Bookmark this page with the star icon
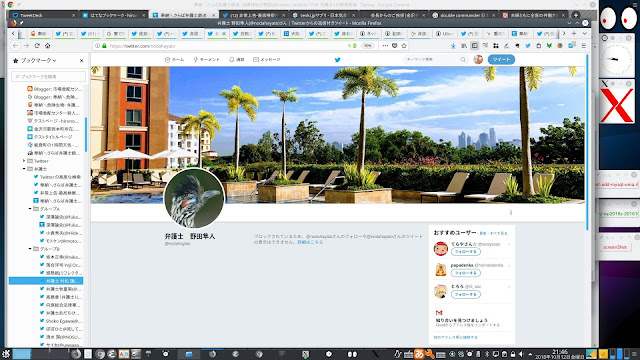 (404, 46)
